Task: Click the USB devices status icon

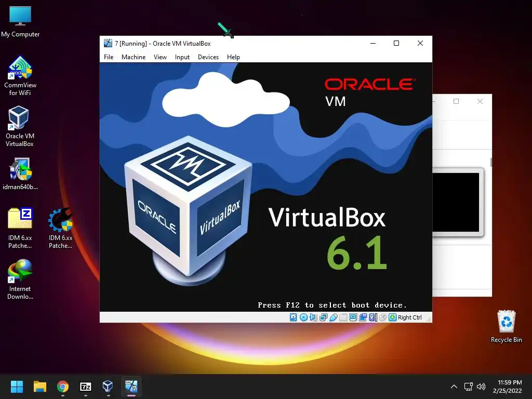Action: [333, 317]
